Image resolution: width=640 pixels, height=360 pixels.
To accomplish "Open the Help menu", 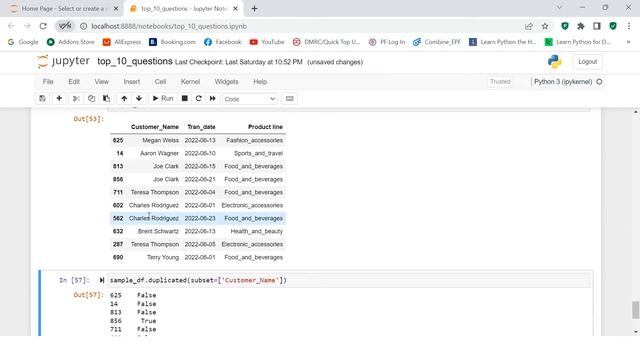I will coord(260,82).
